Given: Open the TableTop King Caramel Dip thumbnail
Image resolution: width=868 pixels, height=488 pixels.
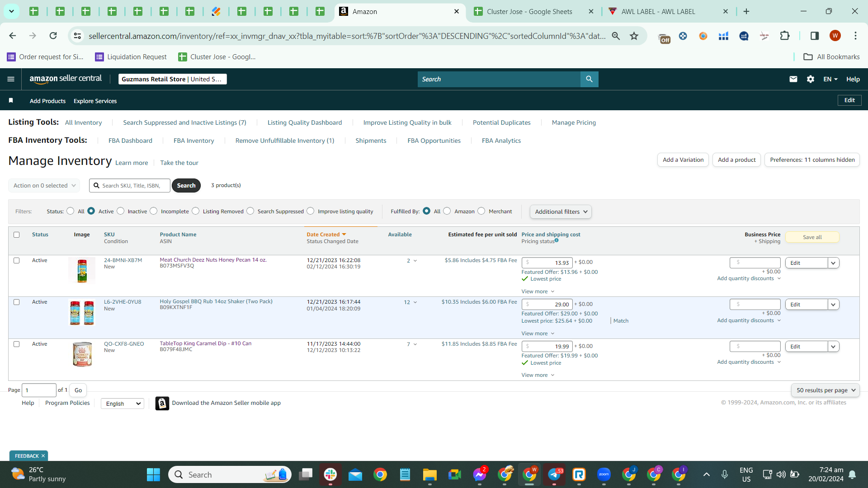Looking at the screenshot, I should pyautogui.click(x=82, y=354).
